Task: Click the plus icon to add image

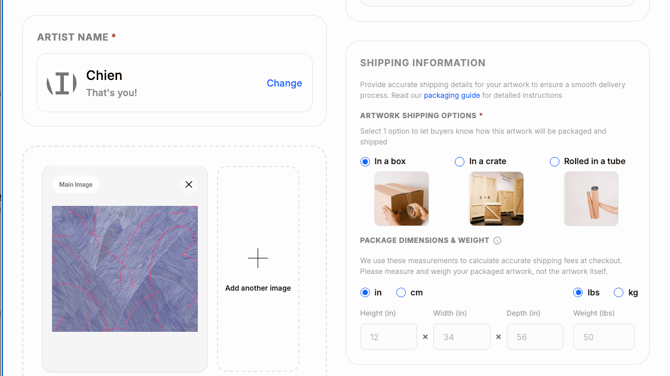Action: 258,258
